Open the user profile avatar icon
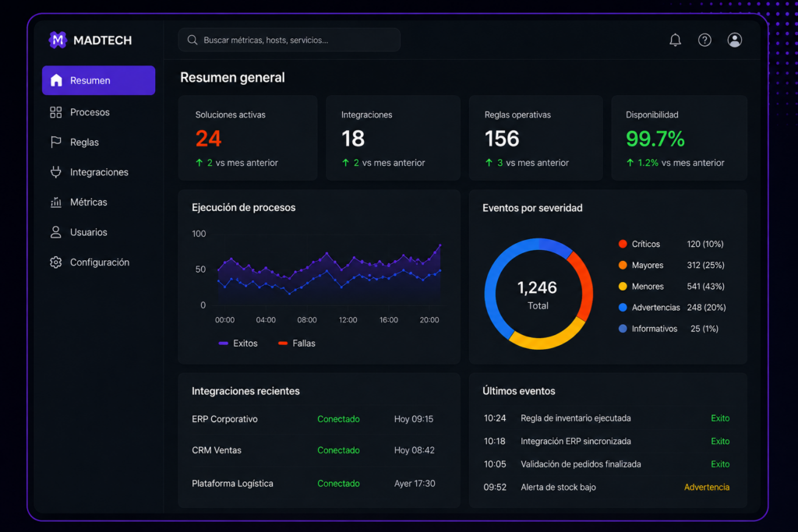 [734, 41]
